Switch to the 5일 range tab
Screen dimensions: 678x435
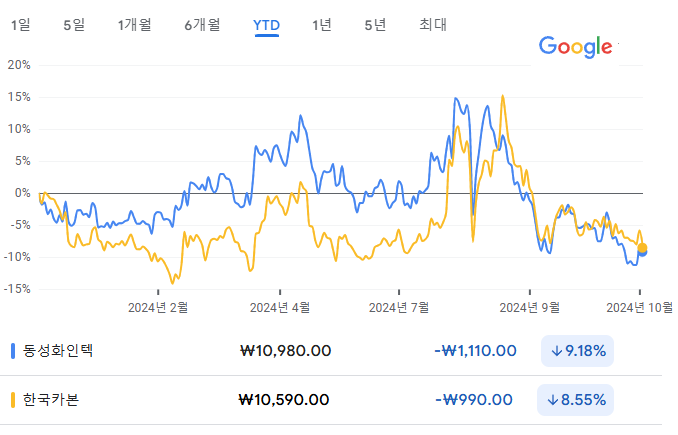[x=74, y=25]
